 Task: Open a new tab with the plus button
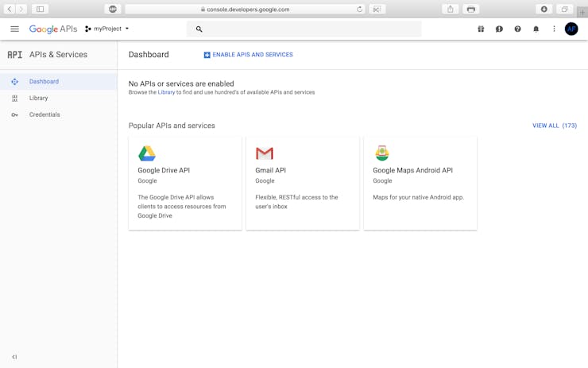tap(582, 12)
